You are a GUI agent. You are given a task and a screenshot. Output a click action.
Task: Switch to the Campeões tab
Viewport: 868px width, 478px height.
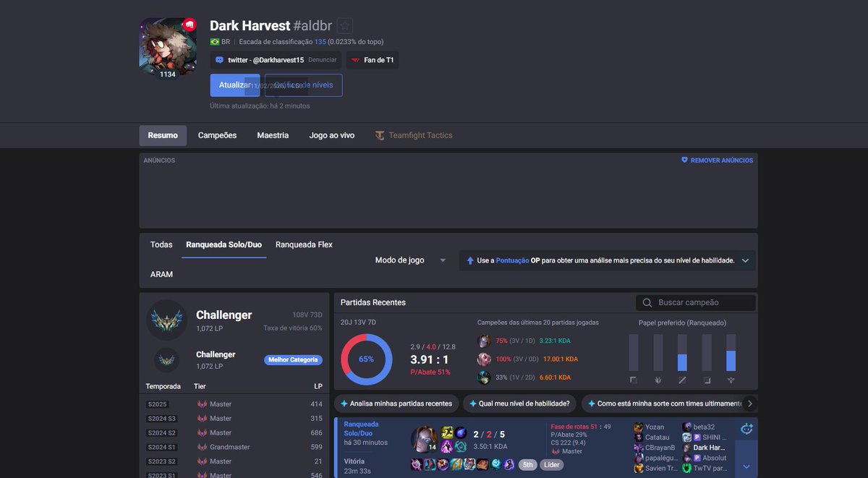(217, 135)
